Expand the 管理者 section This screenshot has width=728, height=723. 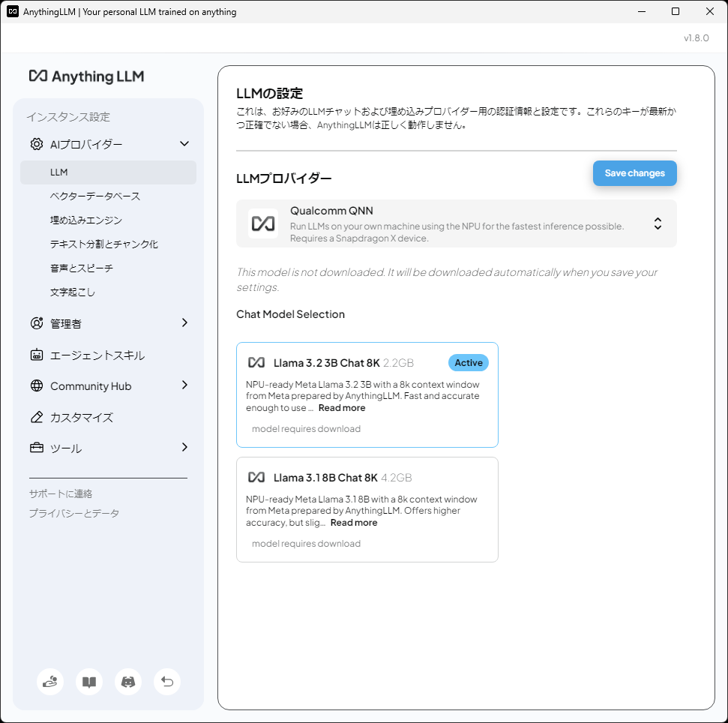click(184, 323)
